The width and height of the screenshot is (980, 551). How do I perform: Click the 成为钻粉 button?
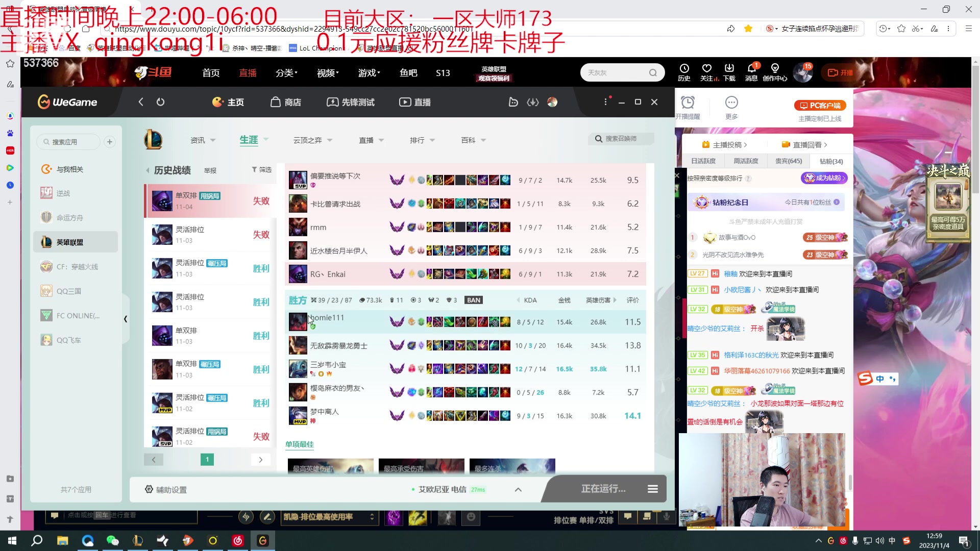(824, 178)
